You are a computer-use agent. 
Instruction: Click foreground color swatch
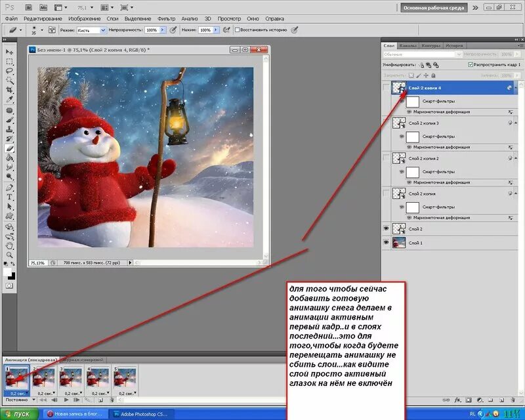click(x=7, y=272)
